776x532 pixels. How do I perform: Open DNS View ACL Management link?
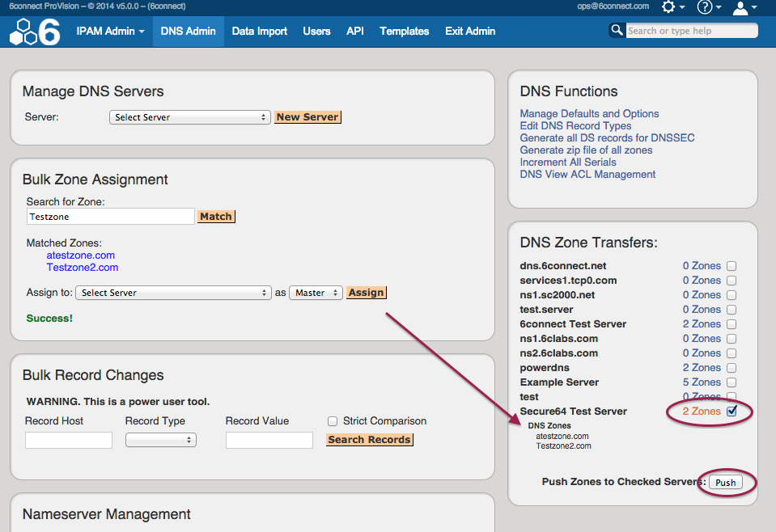(587, 174)
